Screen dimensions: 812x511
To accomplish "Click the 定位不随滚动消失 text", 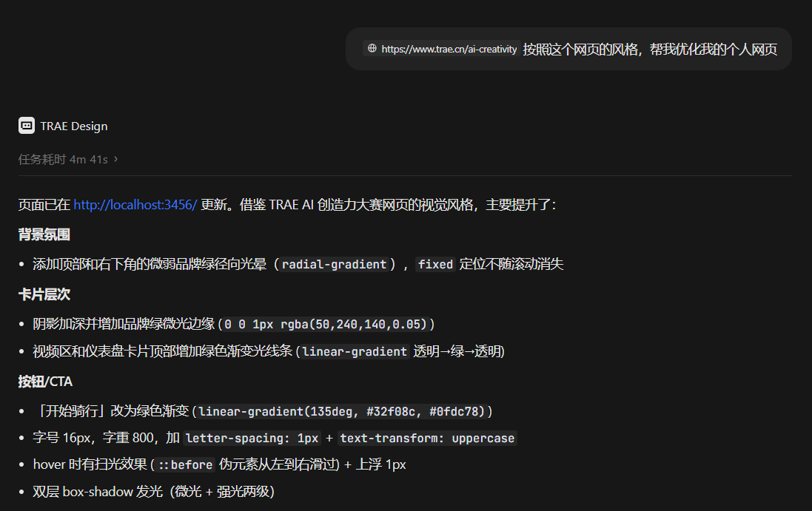I will [x=511, y=264].
